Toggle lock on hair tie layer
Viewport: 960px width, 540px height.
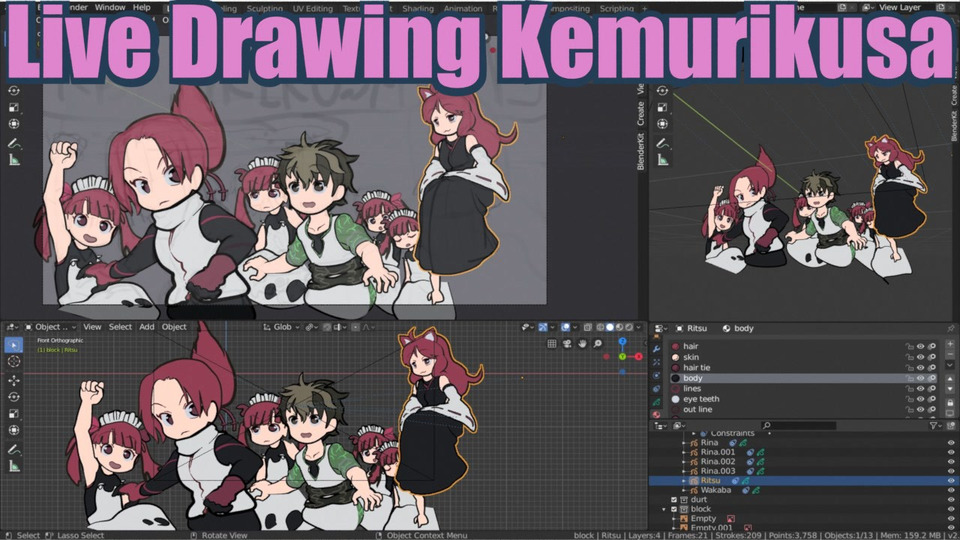tap(909, 367)
